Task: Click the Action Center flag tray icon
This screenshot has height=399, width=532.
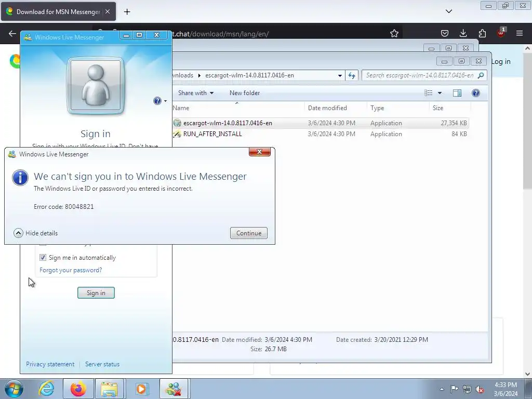Action: tap(454, 389)
